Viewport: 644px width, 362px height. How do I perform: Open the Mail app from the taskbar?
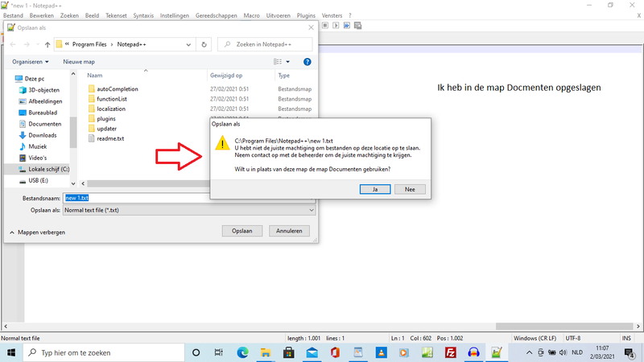coord(312,352)
